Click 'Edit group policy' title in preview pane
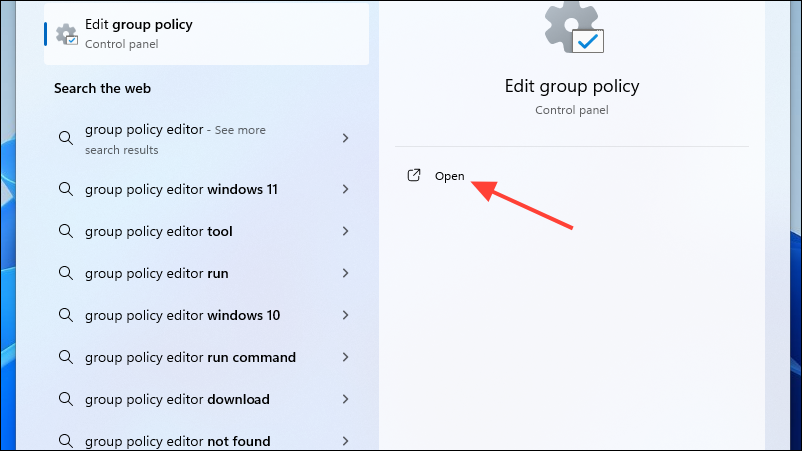Image resolution: width=802 pixels, height=451 pixels. 572,86
